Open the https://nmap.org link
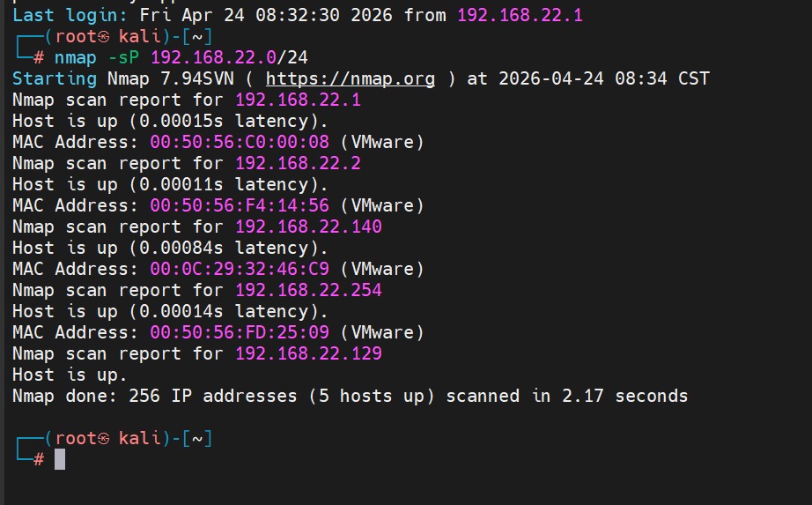812x505 pixels. click(x=351, y=78)
